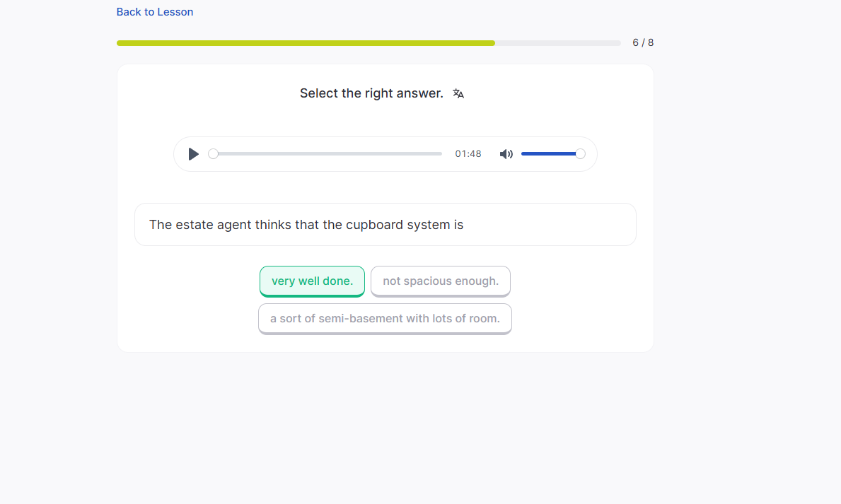Click the green filled lesson progress bar

coord(306,43)
